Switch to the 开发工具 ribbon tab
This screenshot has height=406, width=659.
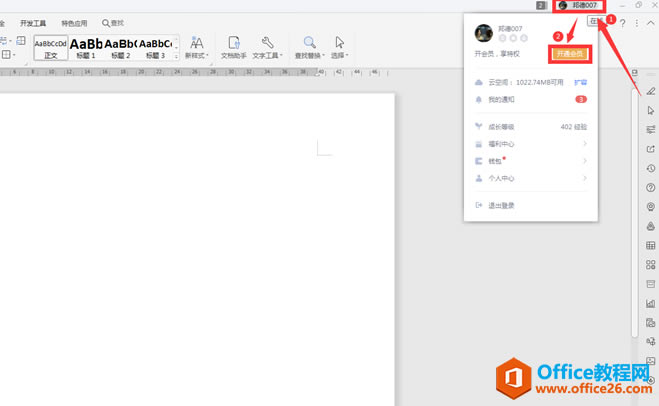tap(33, 22)
